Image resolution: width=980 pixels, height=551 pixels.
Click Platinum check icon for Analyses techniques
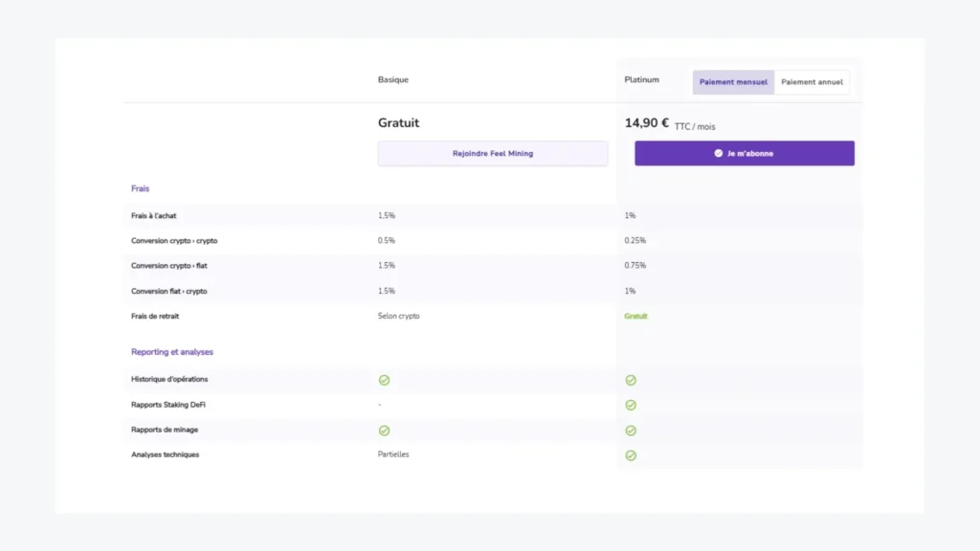[631, 455]
